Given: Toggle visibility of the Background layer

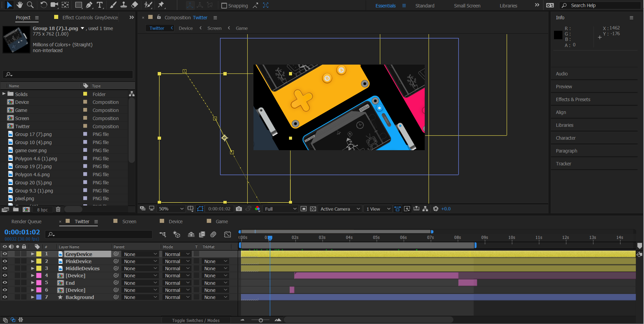Looking at the screenshot, I should 5,297.
